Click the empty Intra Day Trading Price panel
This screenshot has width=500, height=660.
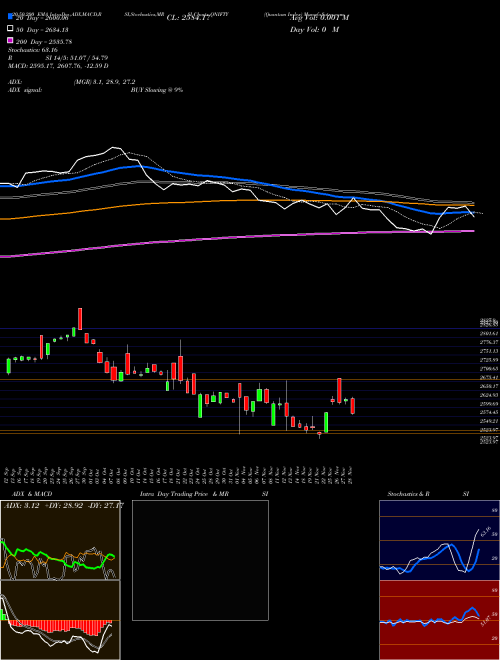(x=200, y=560)
